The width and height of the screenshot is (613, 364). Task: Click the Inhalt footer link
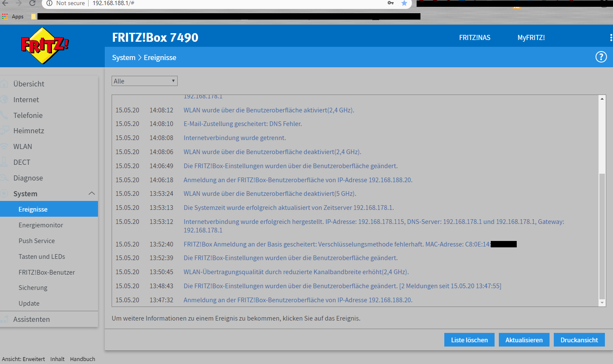click(58, 359)
